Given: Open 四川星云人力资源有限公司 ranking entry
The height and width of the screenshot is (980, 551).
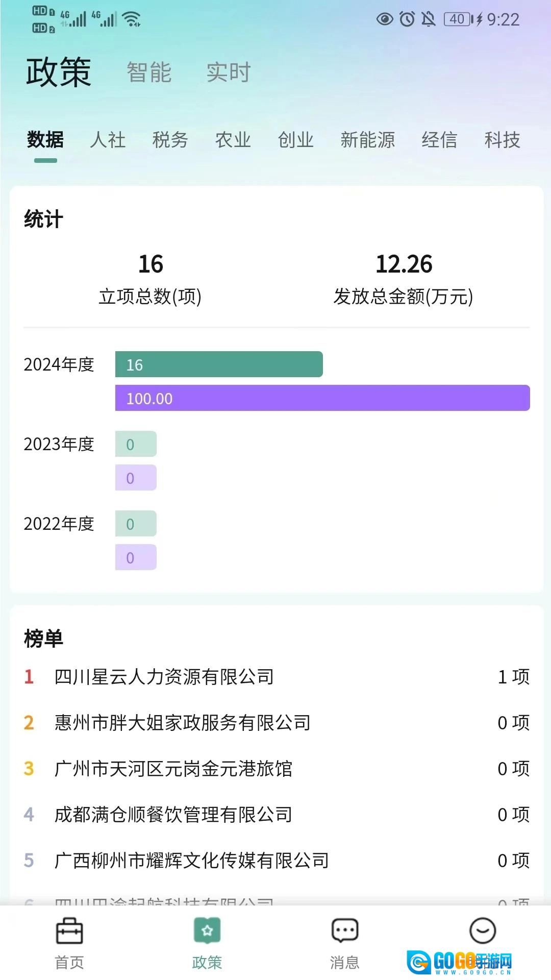Looking at the screenshot, I should click(x=277, y=677).
